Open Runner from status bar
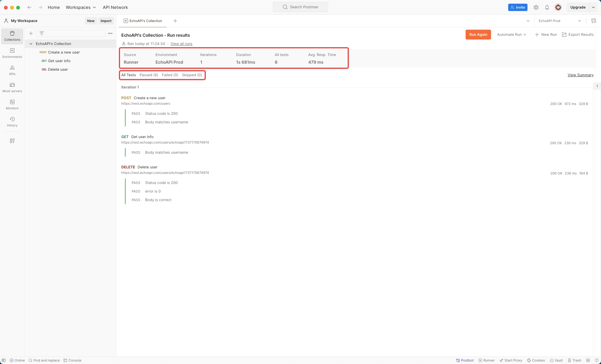The width and height of the screenshot is (601, 364). tap(486, 360)
